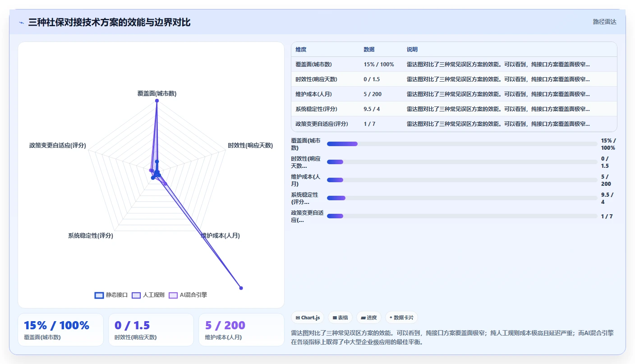Click the 维护成本(人月) radar axis label

click(x=221, y=235)
